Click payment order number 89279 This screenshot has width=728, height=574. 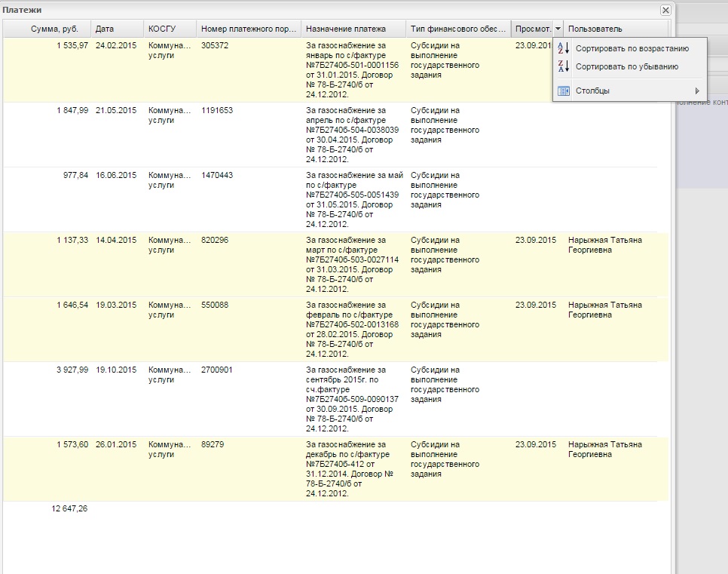click(x=213, y=444)
